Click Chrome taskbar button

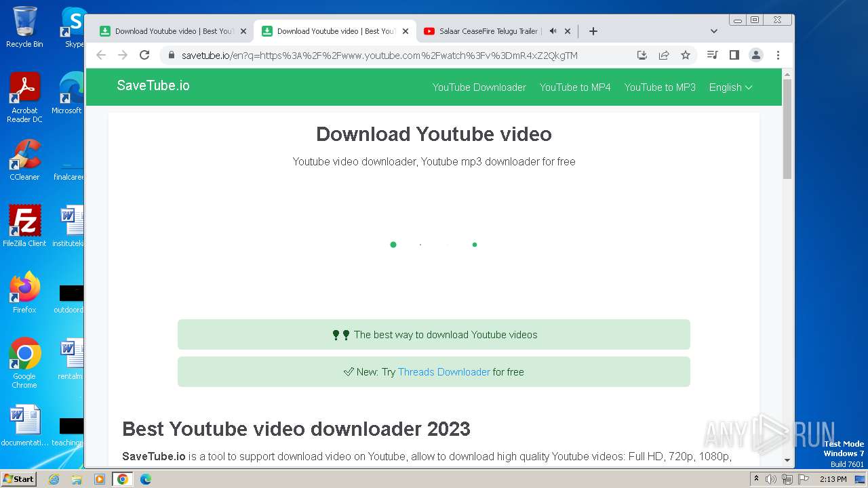click(x=123, y=479)
